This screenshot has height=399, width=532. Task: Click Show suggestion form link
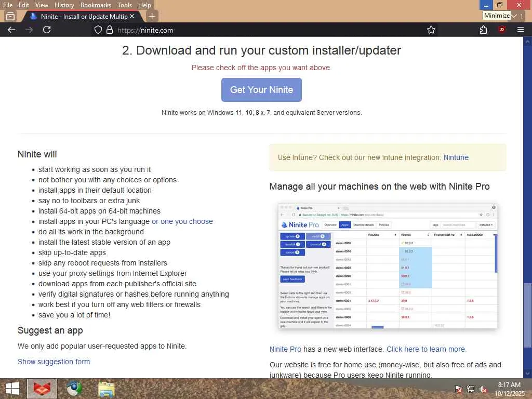[54, 362]
